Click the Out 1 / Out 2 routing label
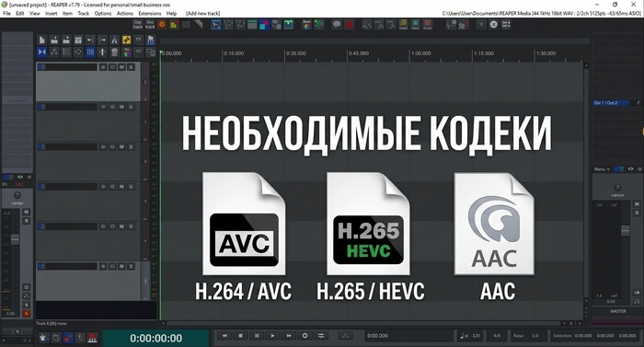The height and width of the screenshot is (347, 644). [611, 103]
